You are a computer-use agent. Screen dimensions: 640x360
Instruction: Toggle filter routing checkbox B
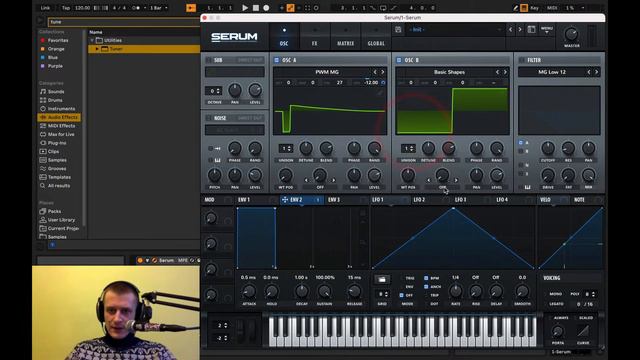coord(520,151)
